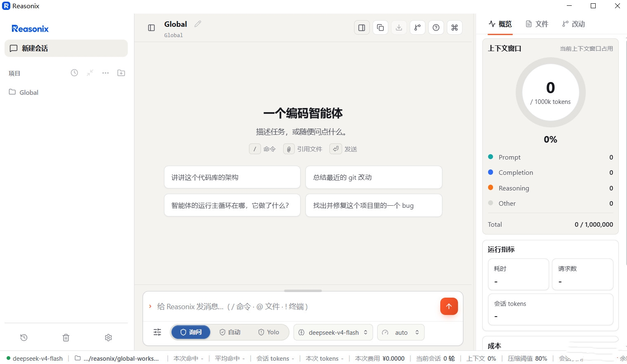Click the 引用文件 @ hint
Image resolution: width=627 pixels, height=364 pixels.
coord(303,149)
